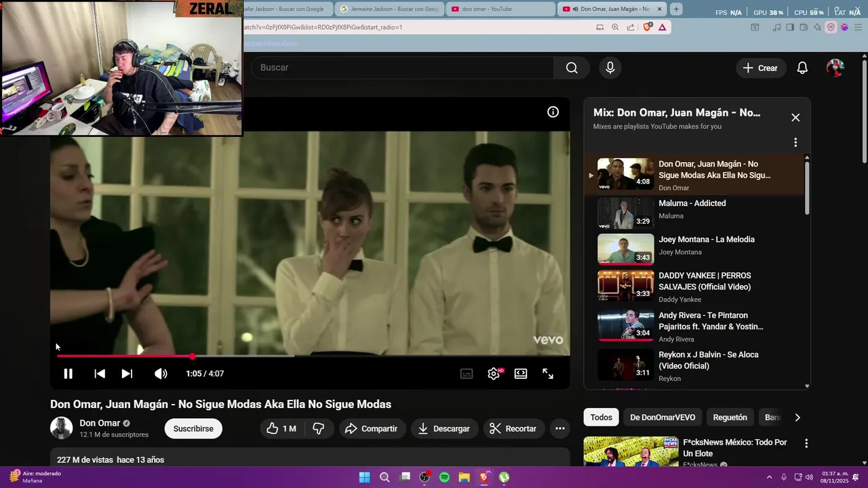Switch to Jermaine Jackson Google search tab

pos(390,9)
